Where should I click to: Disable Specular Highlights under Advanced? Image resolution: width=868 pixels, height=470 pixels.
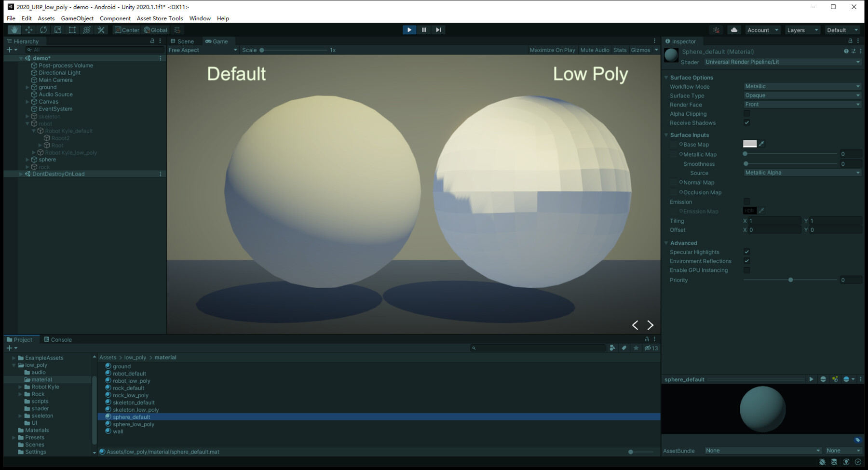[x=746, y=251]
